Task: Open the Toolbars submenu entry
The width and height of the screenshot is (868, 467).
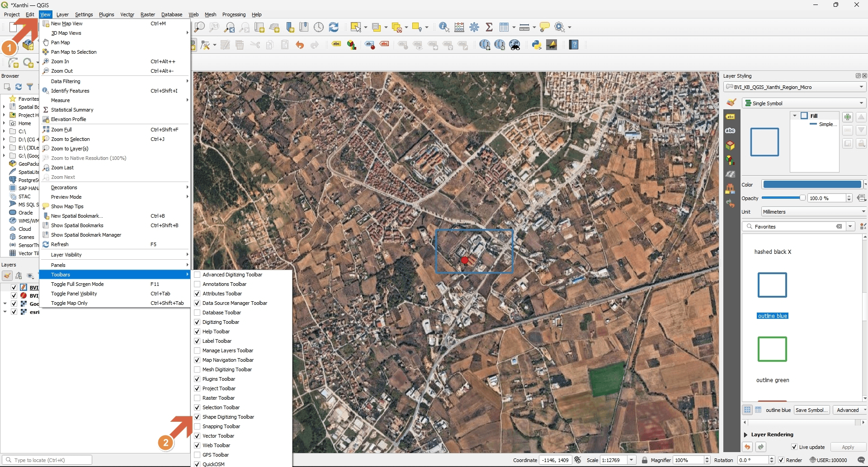Action: [115, 275]
